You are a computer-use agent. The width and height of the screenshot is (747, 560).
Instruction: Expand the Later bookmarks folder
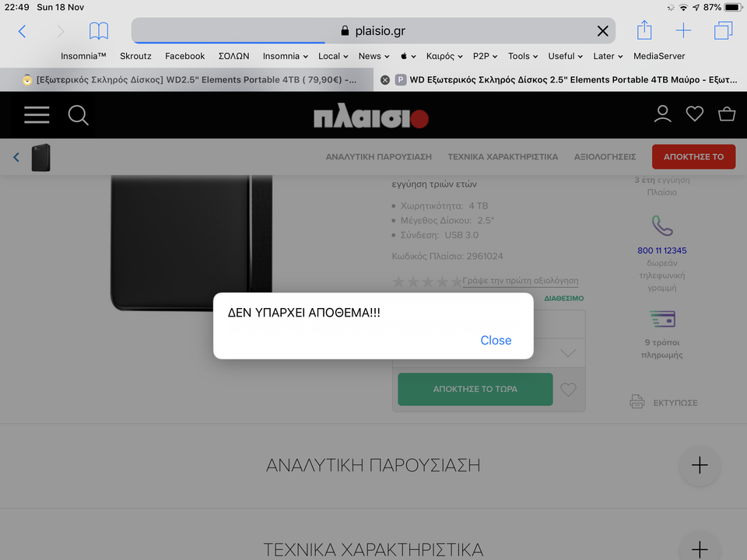pyautogui.click(x=608, y=56)
